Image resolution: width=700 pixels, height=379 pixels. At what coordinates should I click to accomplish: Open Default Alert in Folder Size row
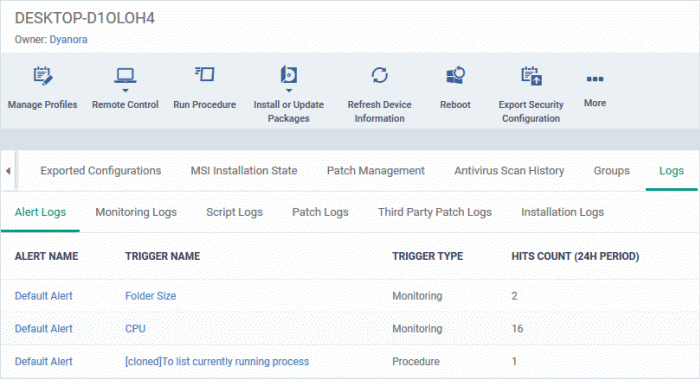pos(43,296)
